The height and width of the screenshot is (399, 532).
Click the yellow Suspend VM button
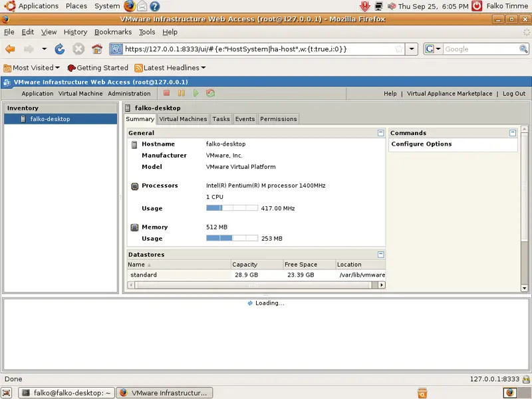(181, 93)
